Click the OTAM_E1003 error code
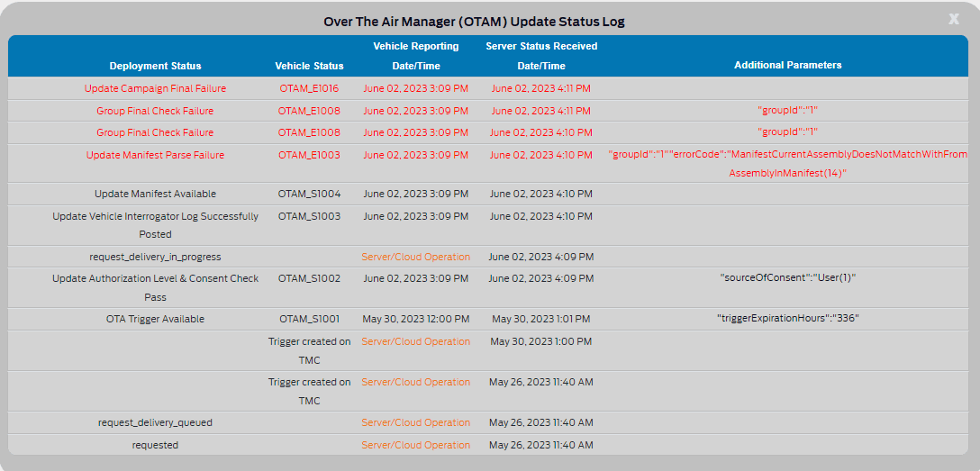 tap(309, 155)
